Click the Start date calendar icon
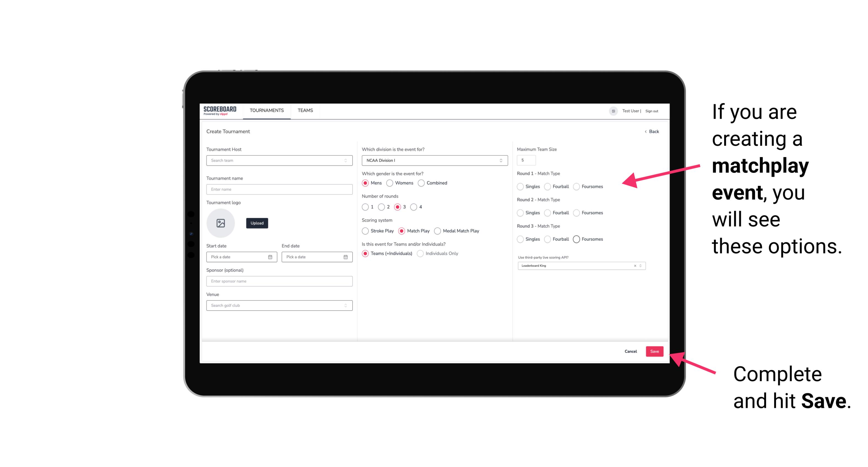The height and width of the screenshot is (467, 868). tap(271, 257)
